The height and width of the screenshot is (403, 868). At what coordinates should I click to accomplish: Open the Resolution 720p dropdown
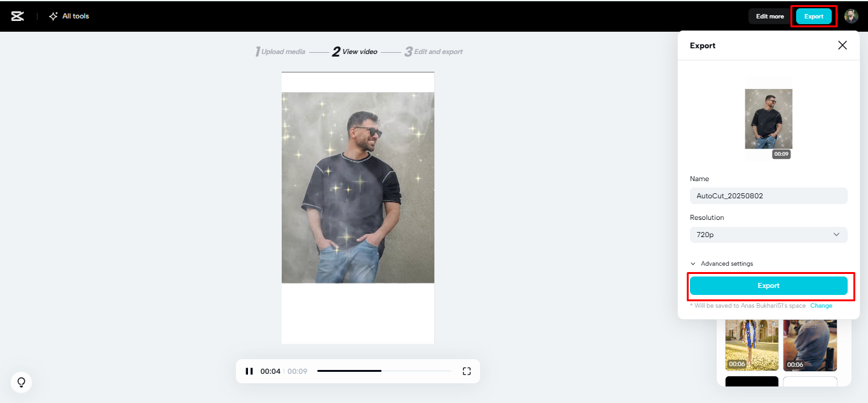(768, 235)
